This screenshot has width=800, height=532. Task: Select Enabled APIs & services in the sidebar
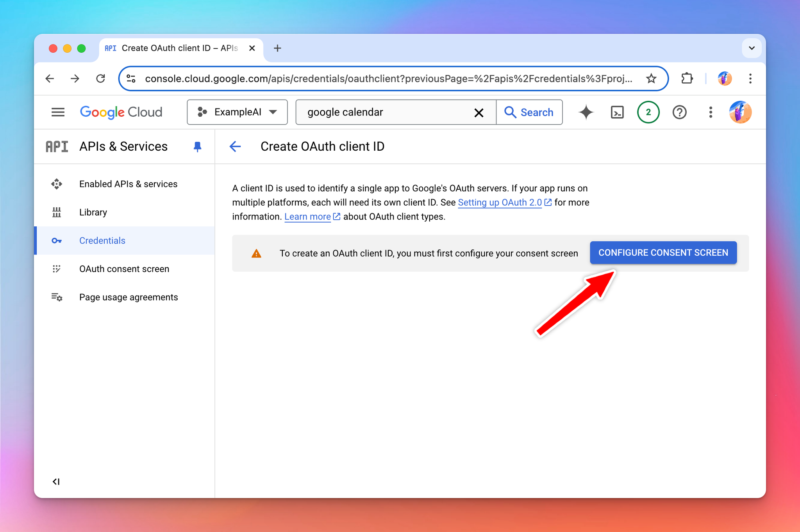click(128, 184)
